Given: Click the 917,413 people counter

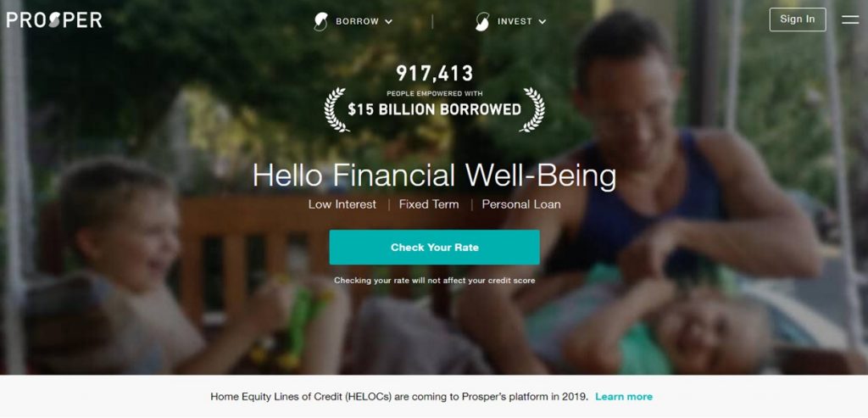Looking at the screenshot, I should point(435,73).
